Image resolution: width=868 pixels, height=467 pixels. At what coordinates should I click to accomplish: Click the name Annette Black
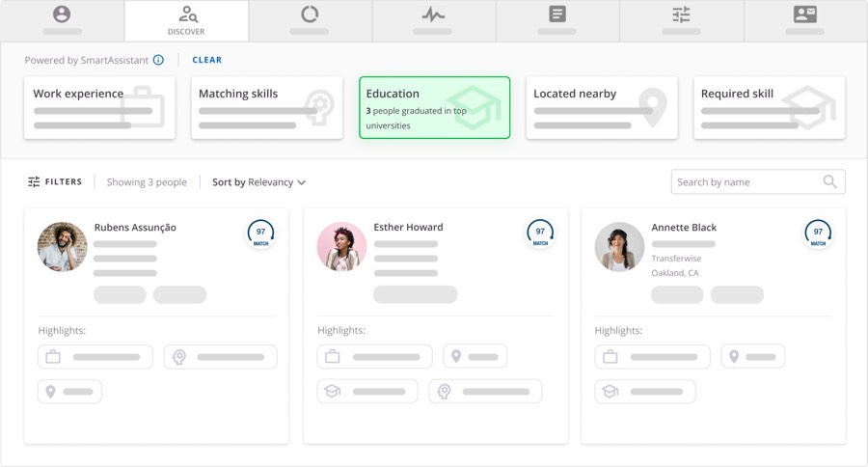click(684, 227)
